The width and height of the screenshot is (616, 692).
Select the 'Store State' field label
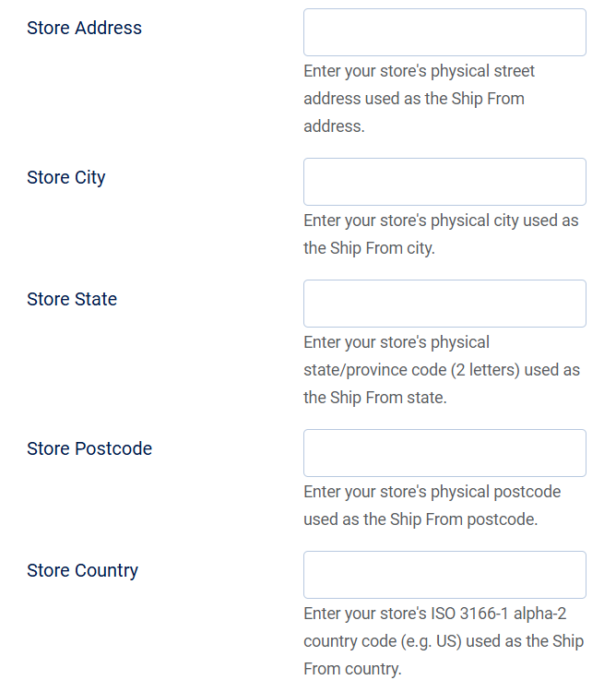72,299
